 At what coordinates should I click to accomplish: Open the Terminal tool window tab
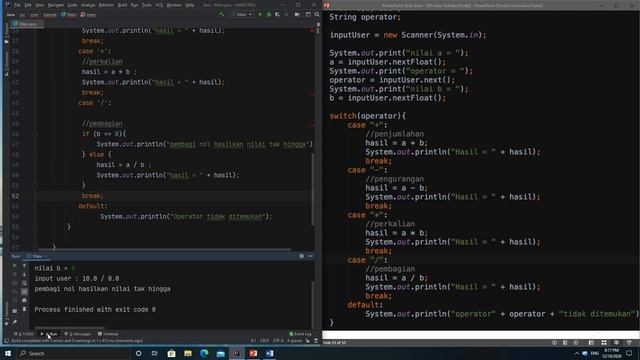(108, 334)
